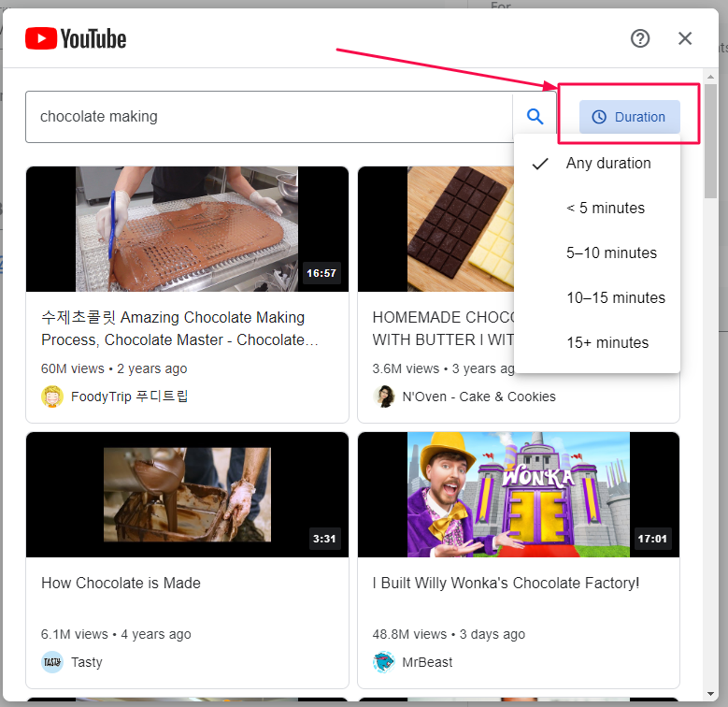Select Any duration option
Viewport: 728px width, 707px height.
pyautogui.click(x=597, y=164)
